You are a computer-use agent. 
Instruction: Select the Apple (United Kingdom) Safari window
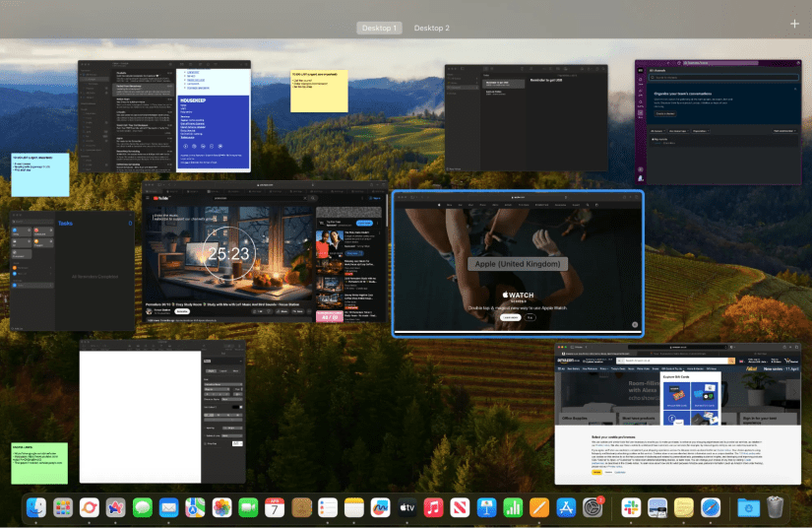point(518,264)
